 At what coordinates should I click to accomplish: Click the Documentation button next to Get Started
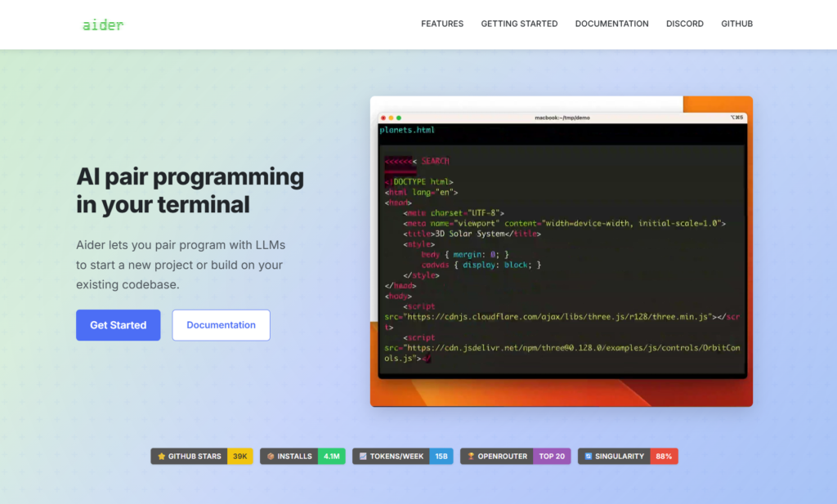tap(221, 324)
